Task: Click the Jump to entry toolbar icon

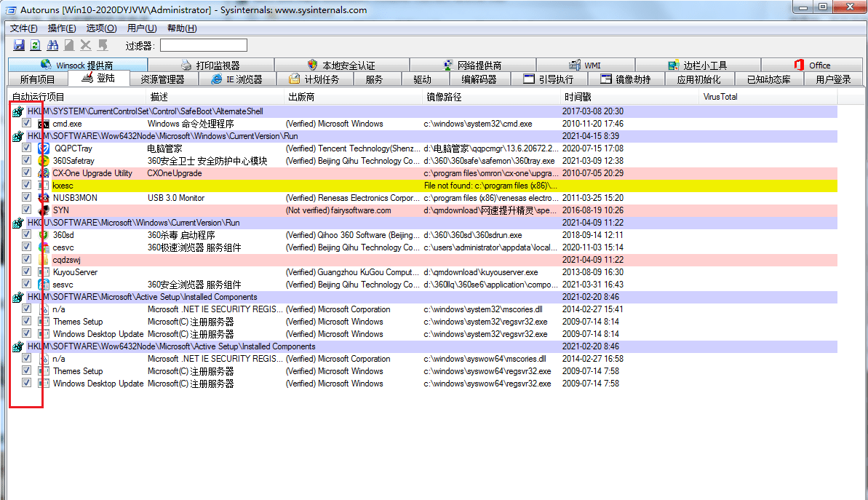Action: [x=69, y=45]
